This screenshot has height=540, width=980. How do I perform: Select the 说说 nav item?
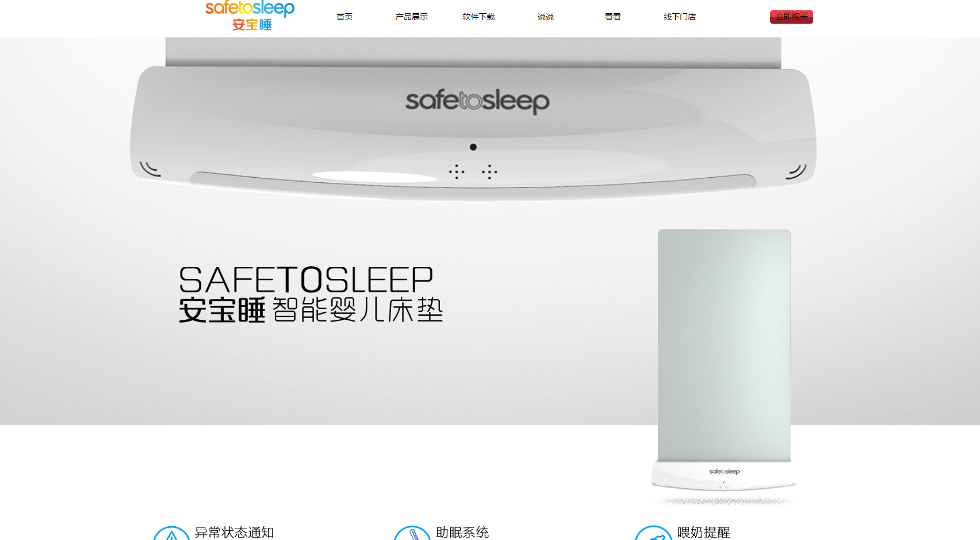click(546, 17)
